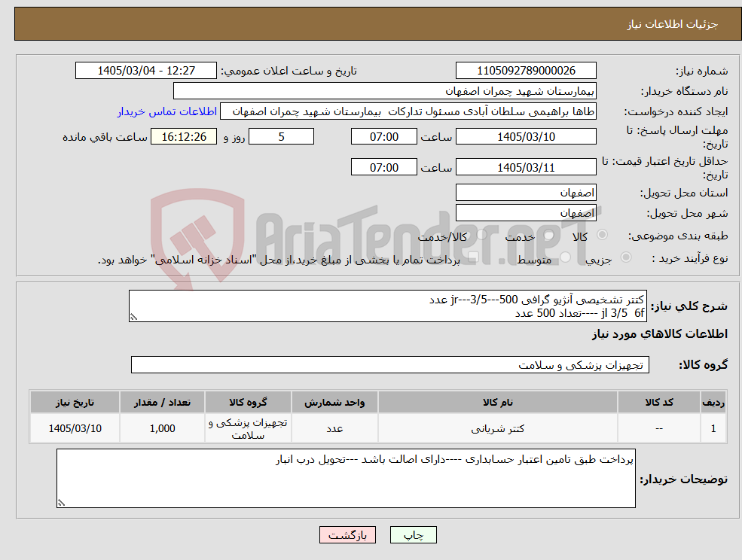
Task: Click the resize handle of buyer notes textarea
Action: pos(61,504)
